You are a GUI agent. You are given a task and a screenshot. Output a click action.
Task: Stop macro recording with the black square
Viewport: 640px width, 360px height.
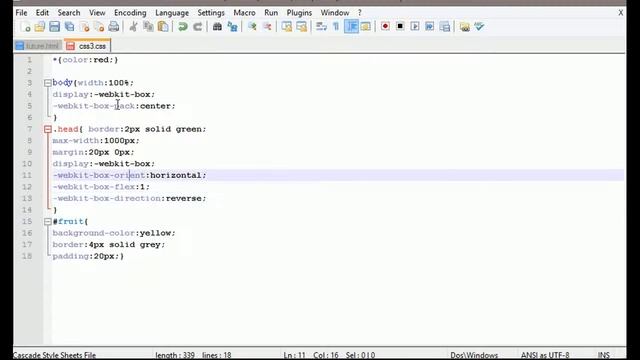tap(400, 27)
